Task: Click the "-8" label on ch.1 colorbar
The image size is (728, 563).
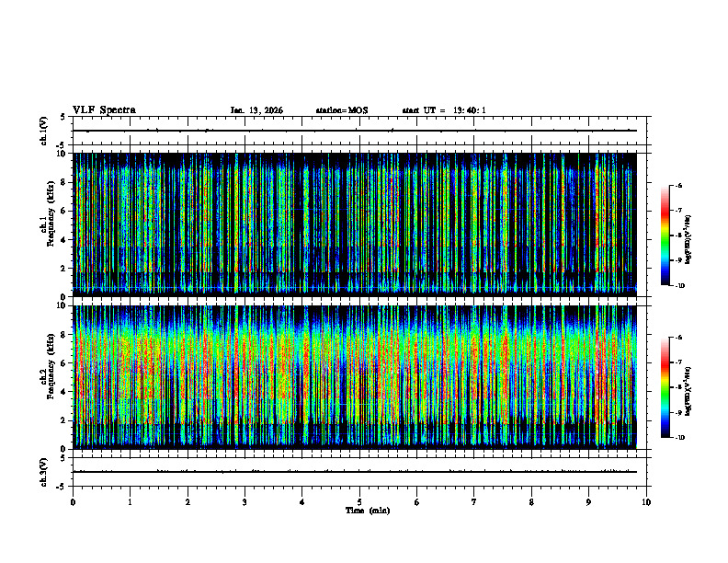Action: coord(678,236)
